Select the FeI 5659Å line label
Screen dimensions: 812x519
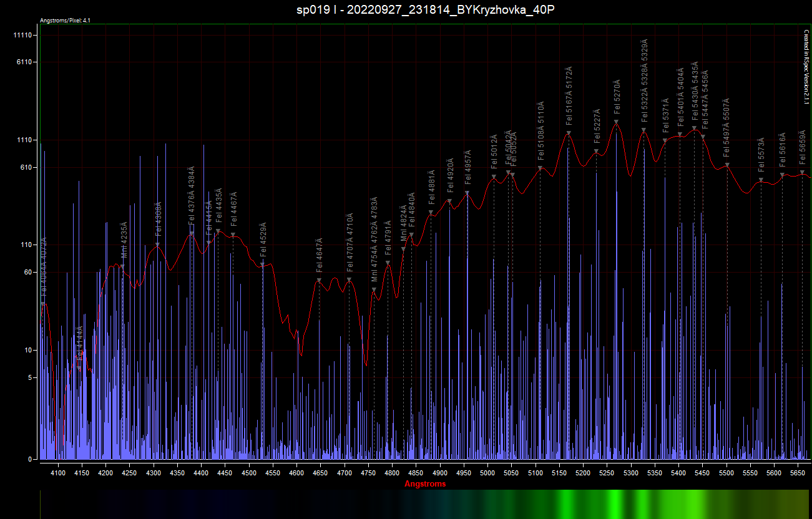[x=803, y=148]
